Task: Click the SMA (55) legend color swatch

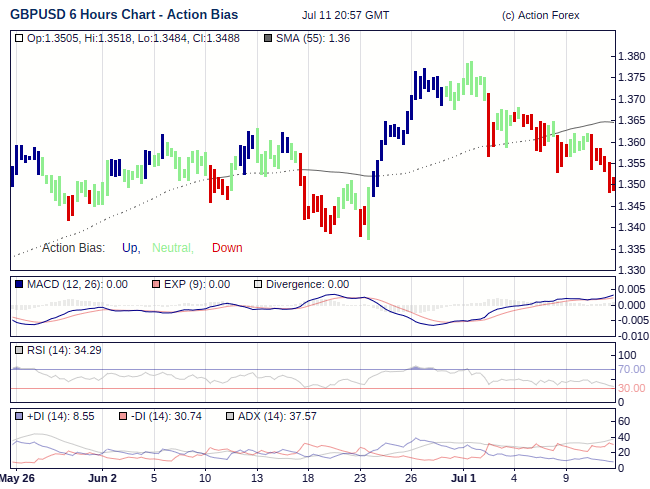Action: 267,38
